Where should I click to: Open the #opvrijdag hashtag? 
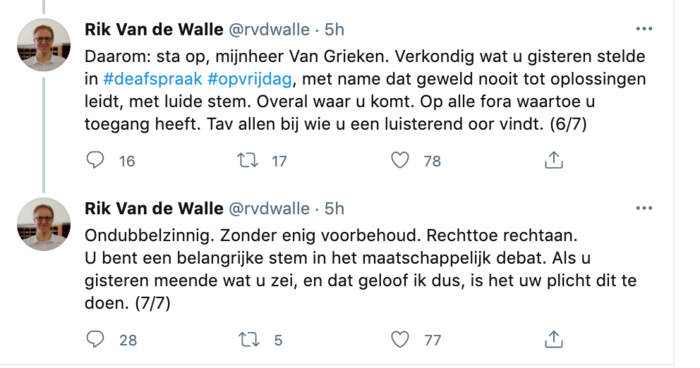250,79
